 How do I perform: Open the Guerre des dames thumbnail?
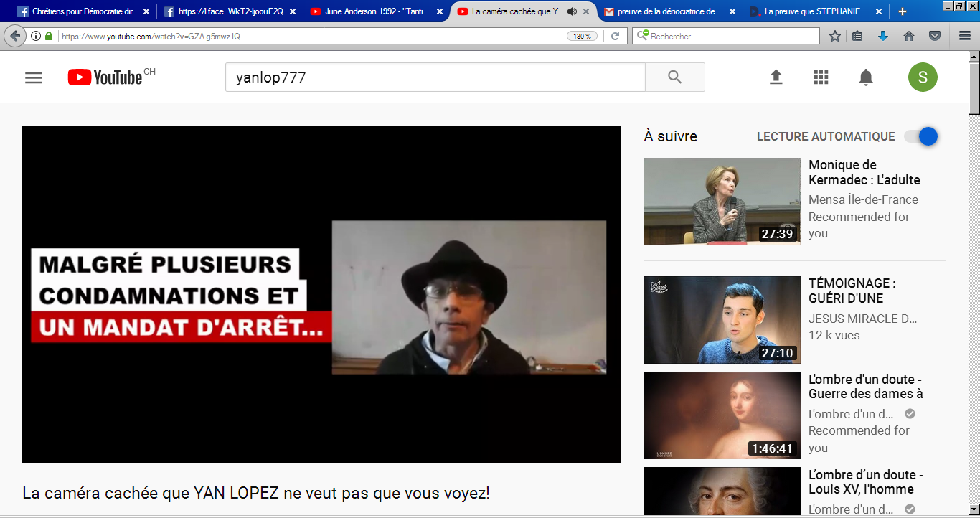point(722,415)
